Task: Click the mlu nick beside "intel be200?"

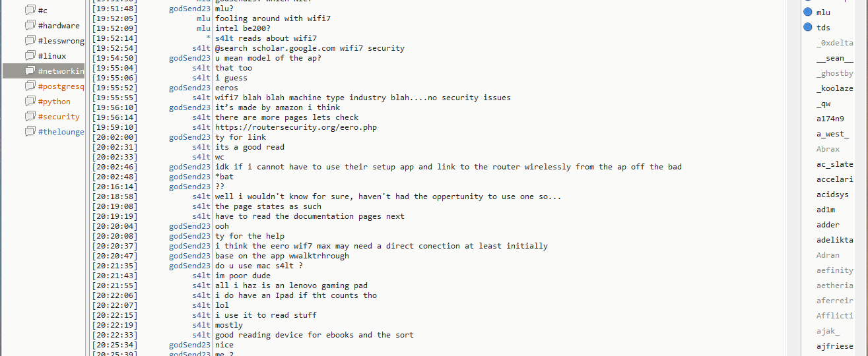Action: (x=203, y=28)
